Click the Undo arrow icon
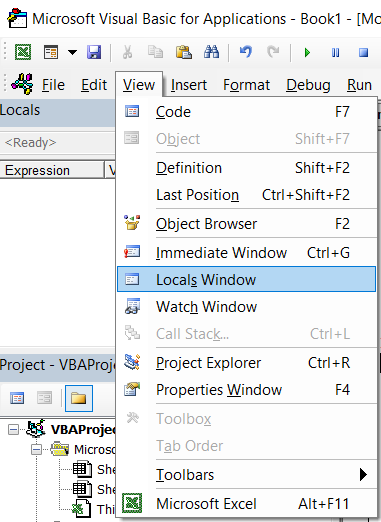 click(246, 52)
